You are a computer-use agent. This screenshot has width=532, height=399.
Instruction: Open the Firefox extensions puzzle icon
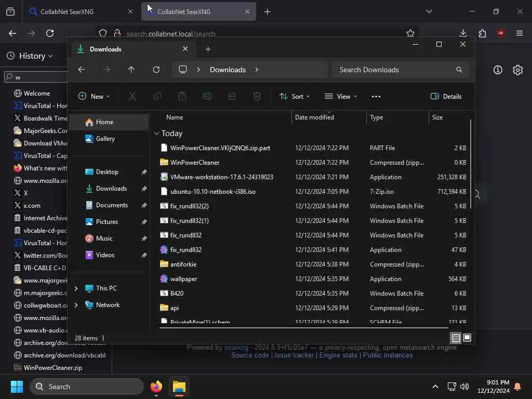[x=482, y=33]
